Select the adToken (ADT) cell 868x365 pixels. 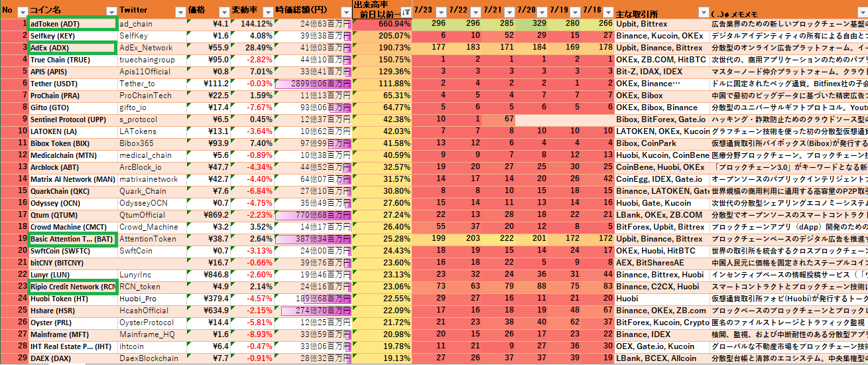pyautogui.click(x=72, y=24)
